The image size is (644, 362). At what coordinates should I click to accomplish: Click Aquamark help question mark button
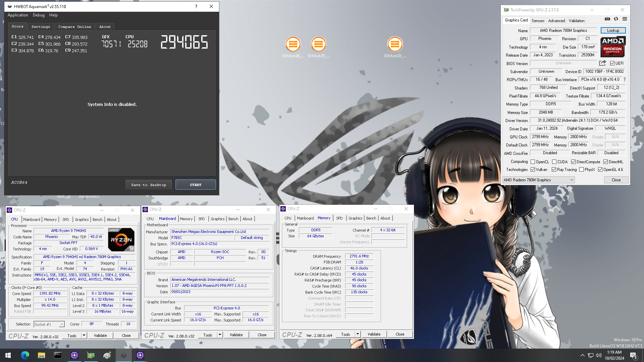(x=196, y=6)
